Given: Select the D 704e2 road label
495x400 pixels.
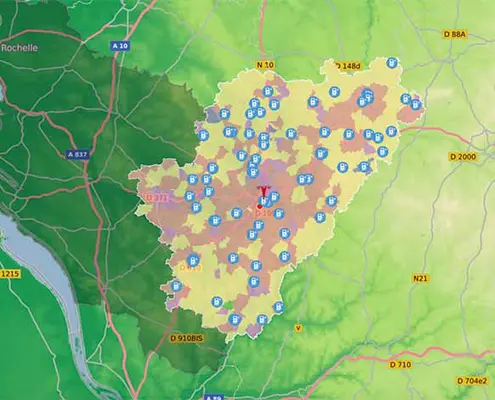Looking at the screenshot, I should pyautogui.click(x=472, y=381).
